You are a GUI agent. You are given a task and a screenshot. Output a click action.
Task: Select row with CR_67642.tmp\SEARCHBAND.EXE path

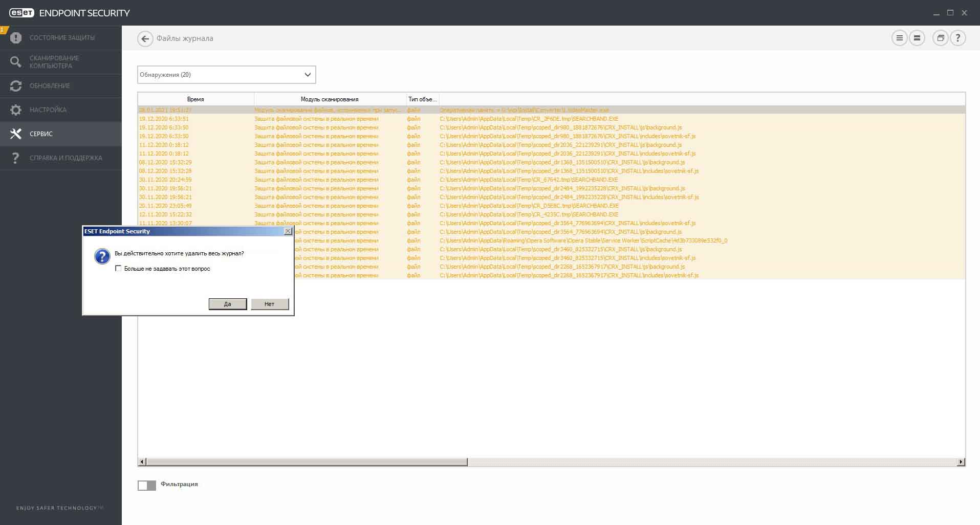tap(551, 180)
